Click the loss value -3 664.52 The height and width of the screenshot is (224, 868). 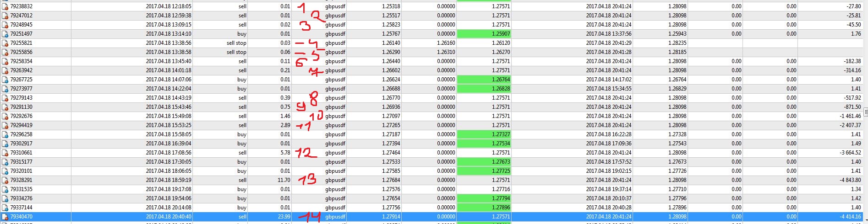click(x=851, y=153)
